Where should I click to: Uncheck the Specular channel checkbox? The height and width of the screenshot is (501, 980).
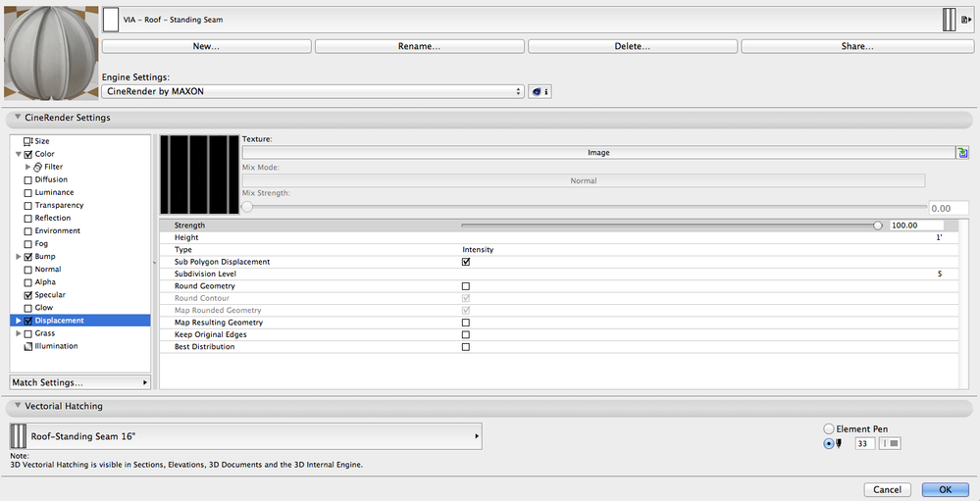pyautogui.click(x=27, y=295)
